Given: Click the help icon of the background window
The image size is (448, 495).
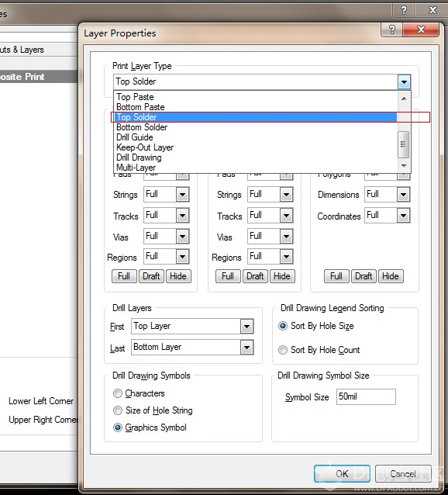Looking at the screenshot, I should [x=404, y=10].
